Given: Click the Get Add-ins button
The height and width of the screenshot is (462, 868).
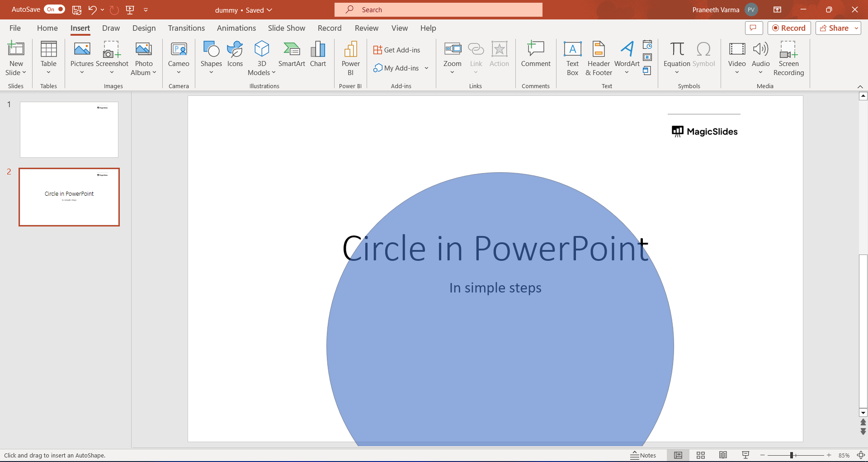Looking at the screenshot, I should (x=397, y=50).
